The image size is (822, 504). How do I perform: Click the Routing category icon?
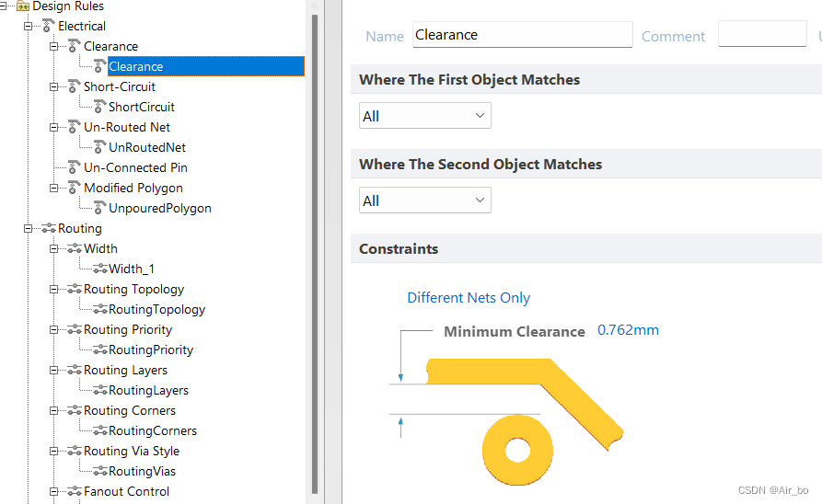coord(49,228)
